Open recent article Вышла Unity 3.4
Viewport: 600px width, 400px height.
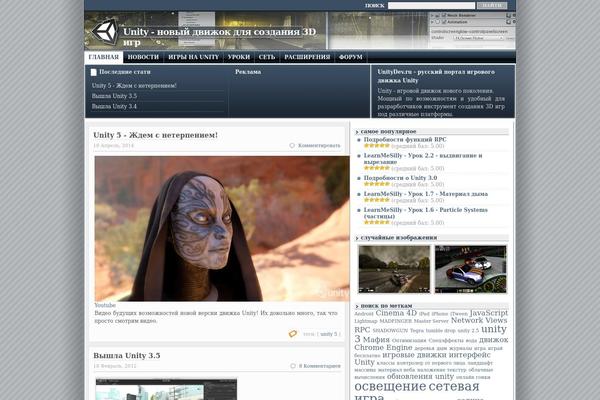click(x=114, y=106)
